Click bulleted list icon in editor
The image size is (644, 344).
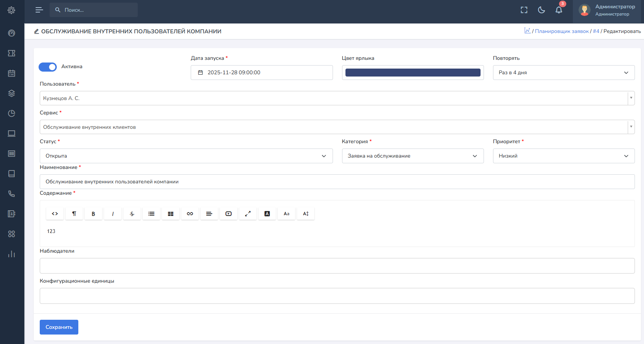point(151,214)
